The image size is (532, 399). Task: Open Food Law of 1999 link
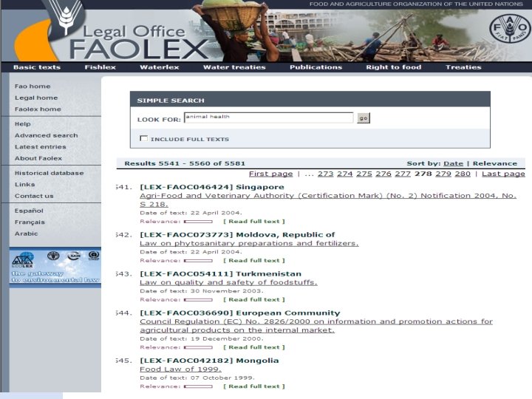point(180,369)
